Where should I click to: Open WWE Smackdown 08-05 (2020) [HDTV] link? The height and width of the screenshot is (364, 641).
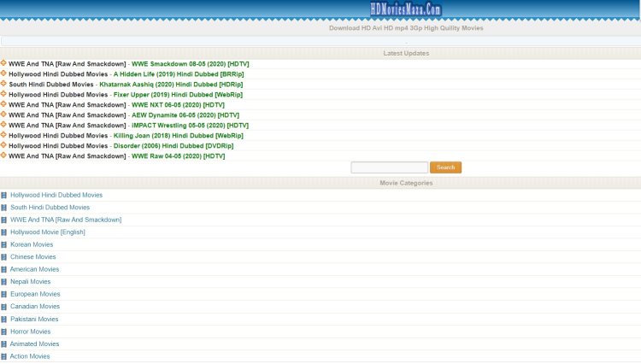190,64
